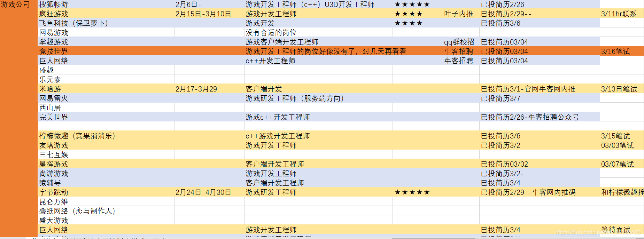Select the "柠檬微趣（宾果消消乐）" cell
644x239 pixels.
pos(106,136)
